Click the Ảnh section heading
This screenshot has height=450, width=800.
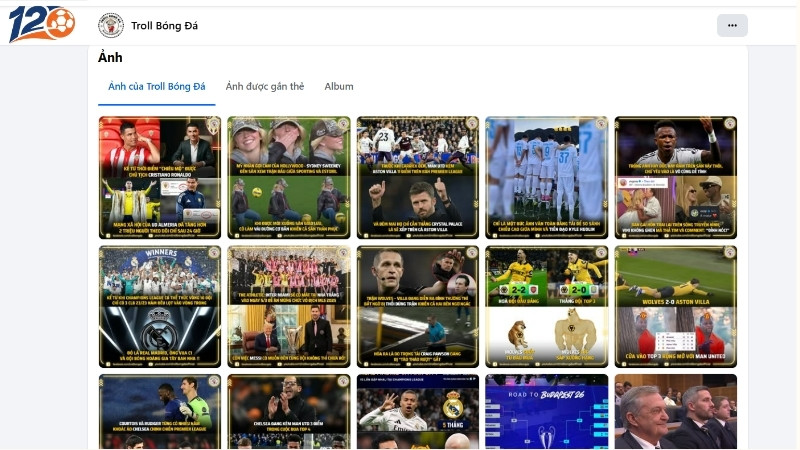(110, 57)
